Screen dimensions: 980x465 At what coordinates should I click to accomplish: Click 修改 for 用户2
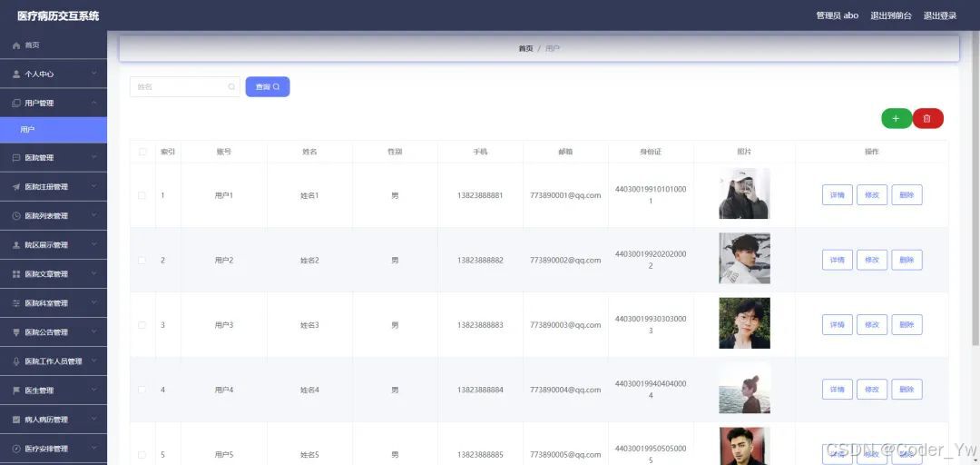872,261
